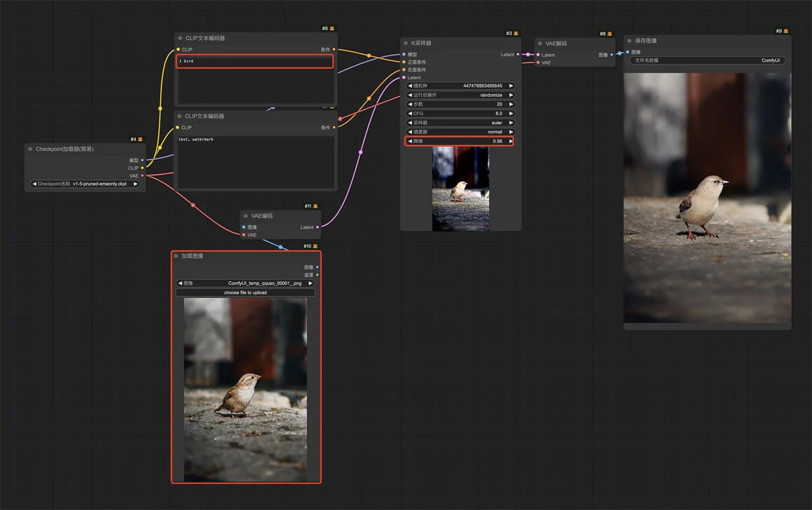Click the fox badge icon next to #4
The image size is (812, 510).
point(140,140)
